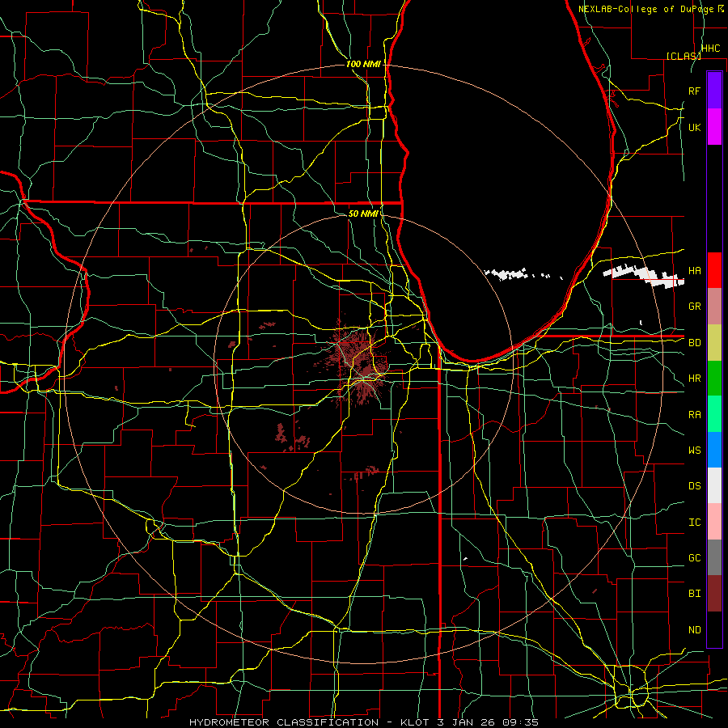Select the RA legend label
This screenshot has height=728, width=728.
click(694, 415)
